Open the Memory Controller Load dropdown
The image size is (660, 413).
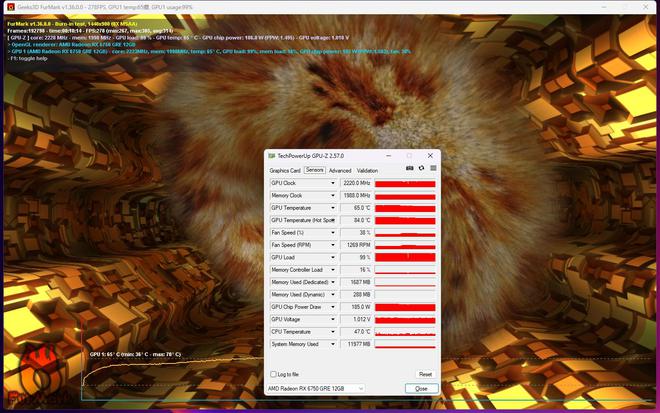[333, 270]
